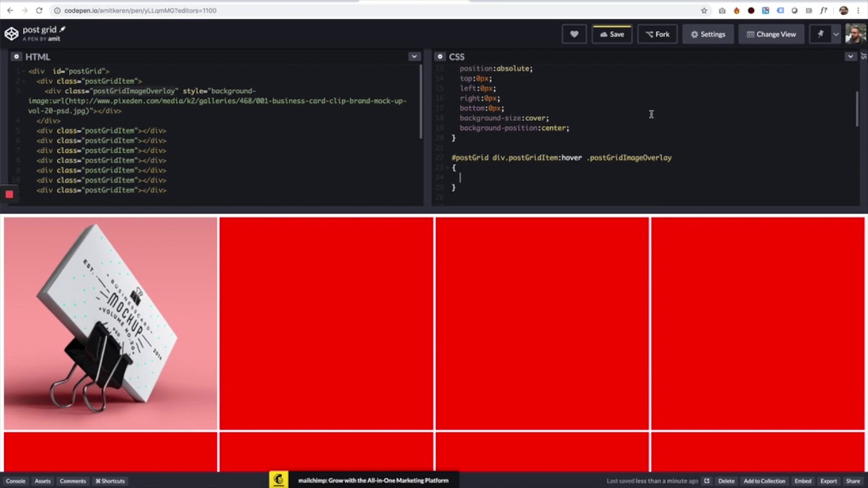This screenshot has height=488, width=868.
Task: Expand CSS panel dropdown chevron
Action: [x=850, y=56]
